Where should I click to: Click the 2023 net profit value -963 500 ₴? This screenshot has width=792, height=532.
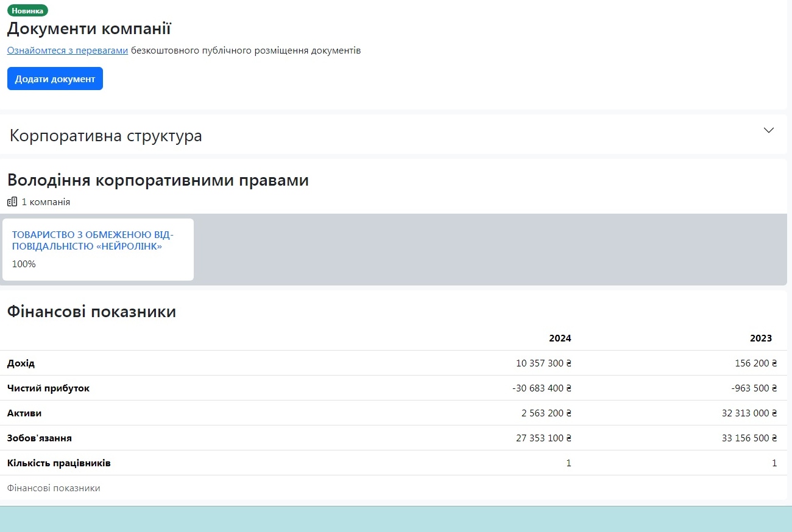click(754, 388)
